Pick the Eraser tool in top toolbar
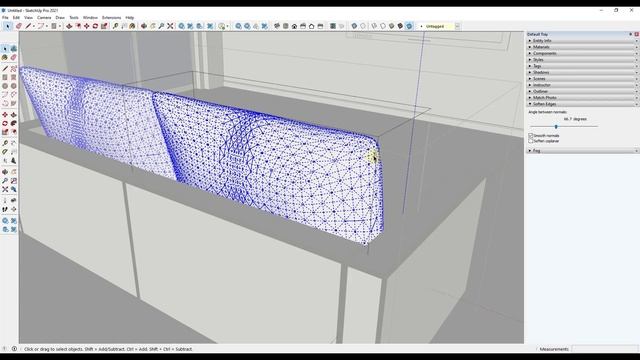The width and height of the screenshot is (640, 360). coord(19,26)
